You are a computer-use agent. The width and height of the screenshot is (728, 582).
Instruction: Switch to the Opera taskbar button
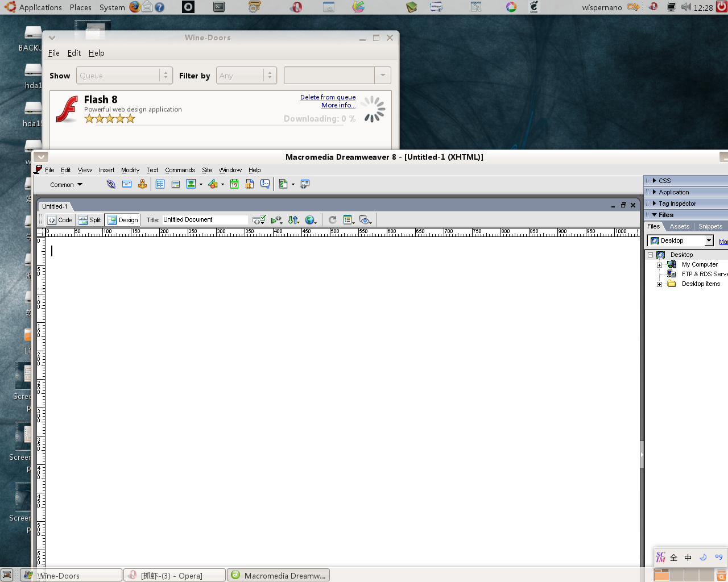point(175,575)
